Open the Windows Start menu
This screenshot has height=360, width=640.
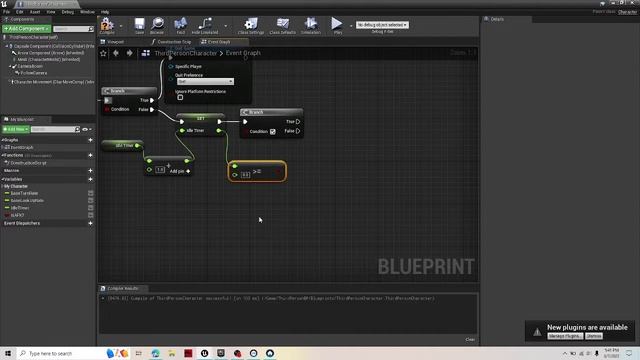click(8, 353)
